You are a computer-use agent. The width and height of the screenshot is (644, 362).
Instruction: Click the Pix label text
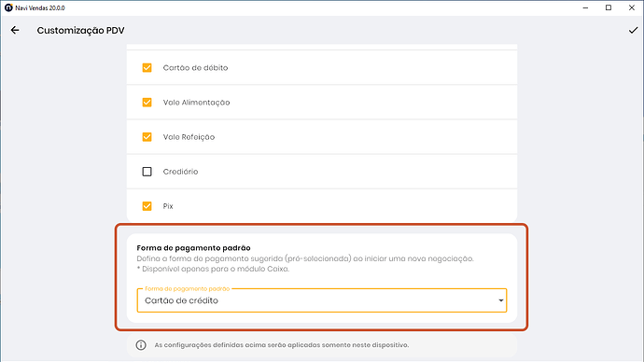coord(168,206)
